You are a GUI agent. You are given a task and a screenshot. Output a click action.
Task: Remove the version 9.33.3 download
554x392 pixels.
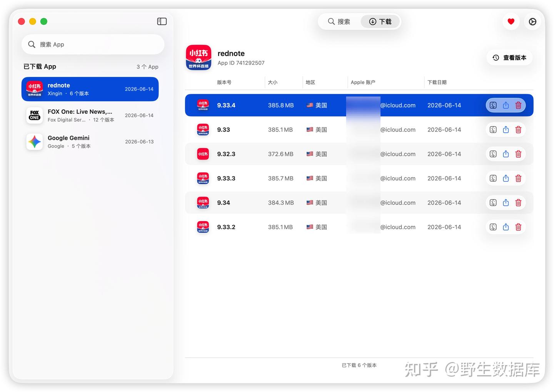[x=518, y=178]
